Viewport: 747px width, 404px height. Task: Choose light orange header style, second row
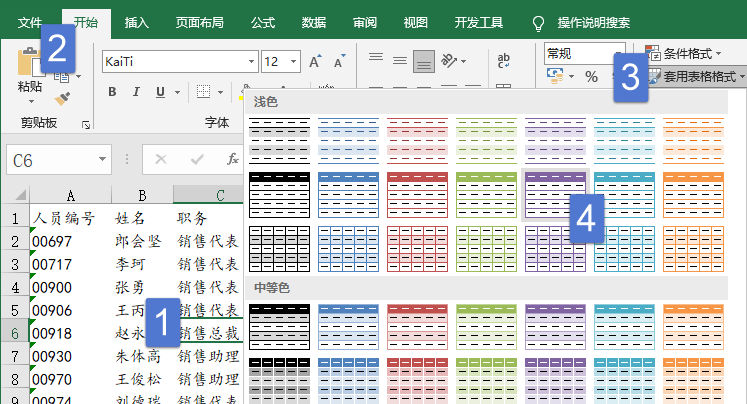pyautogui.click(x=693, y=195)
